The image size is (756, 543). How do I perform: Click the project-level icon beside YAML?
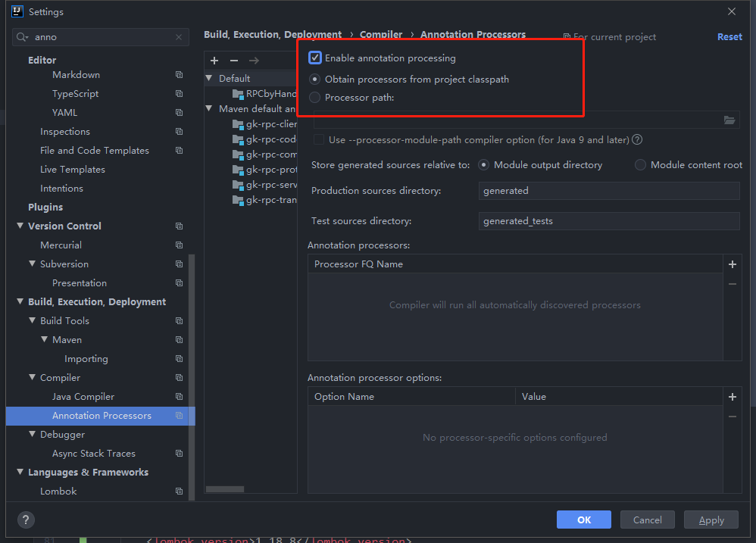point(180,112)
